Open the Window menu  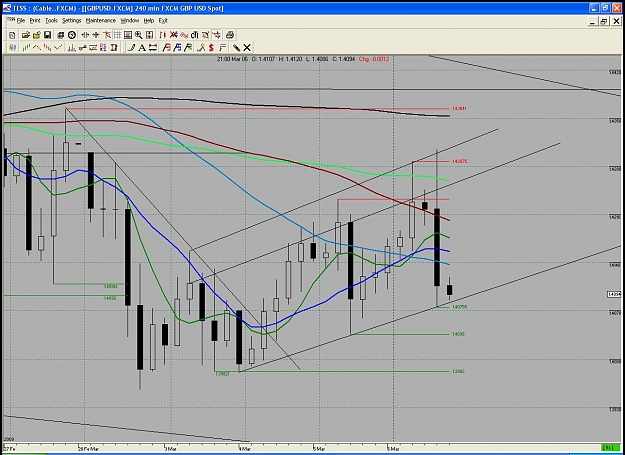point(130,20)
